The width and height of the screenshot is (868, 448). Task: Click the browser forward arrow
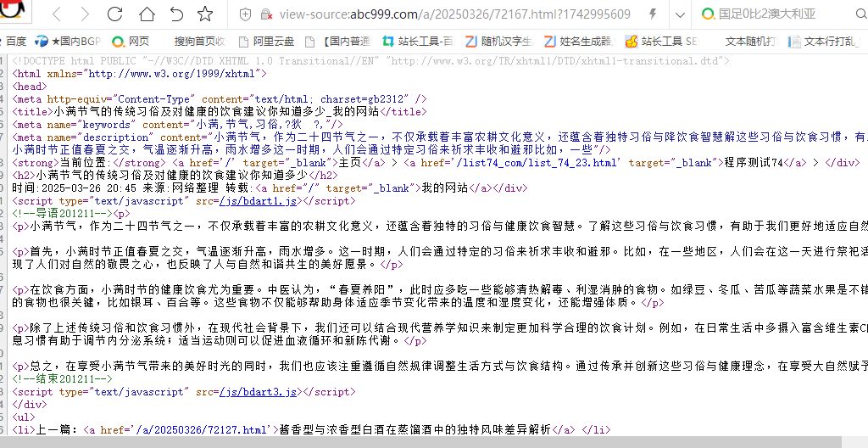pos(85,14)
